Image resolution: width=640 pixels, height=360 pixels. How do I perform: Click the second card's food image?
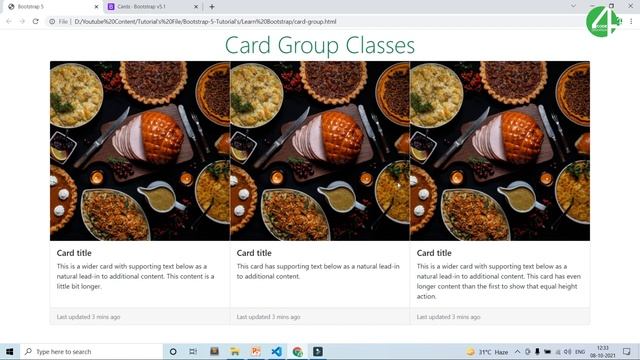[x=320, y=151]
